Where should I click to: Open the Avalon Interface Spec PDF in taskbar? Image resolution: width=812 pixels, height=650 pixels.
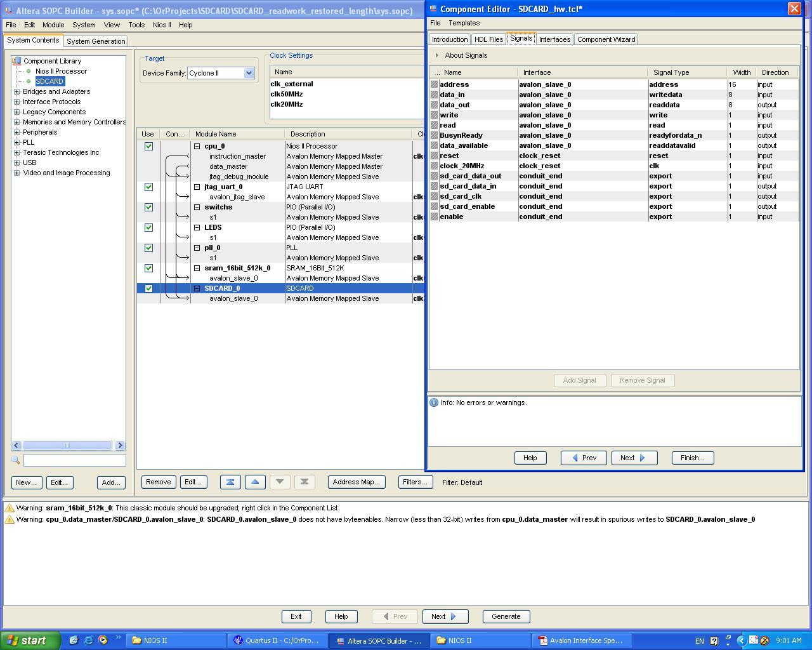click(x=580, y=640)
